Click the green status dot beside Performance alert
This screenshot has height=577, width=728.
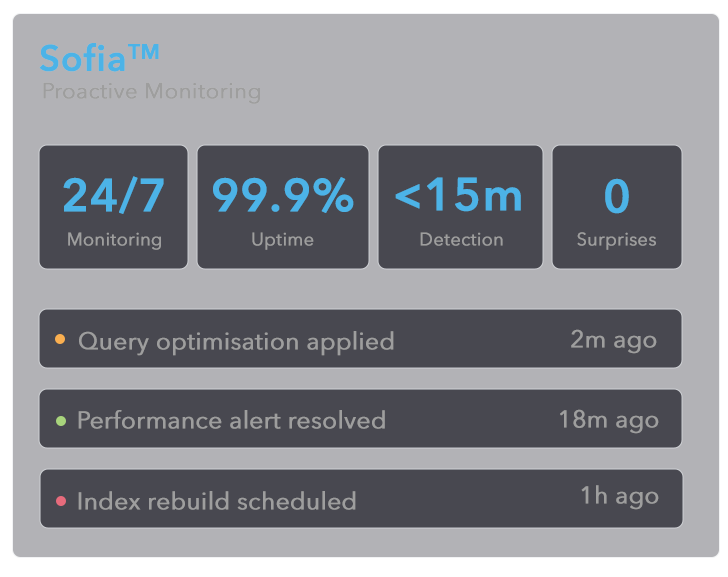[x=61, y=421]
